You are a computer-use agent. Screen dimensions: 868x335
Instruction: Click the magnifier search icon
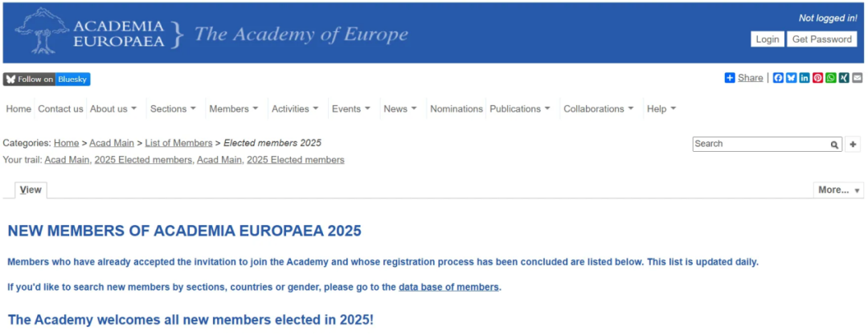(834, 145)
